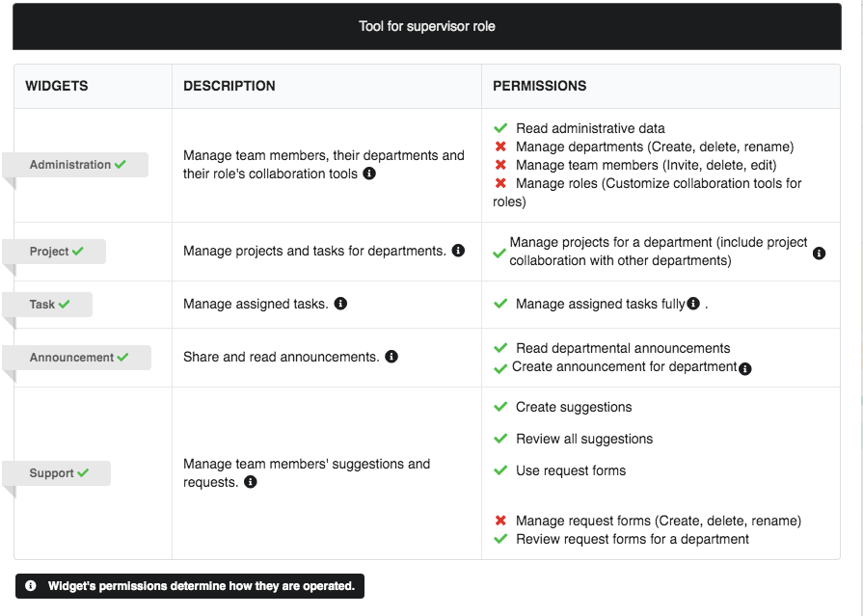Click the widget permissions footer note
Image resolution: width=863 pixels, height=616 pixels.
click(190, 586)
